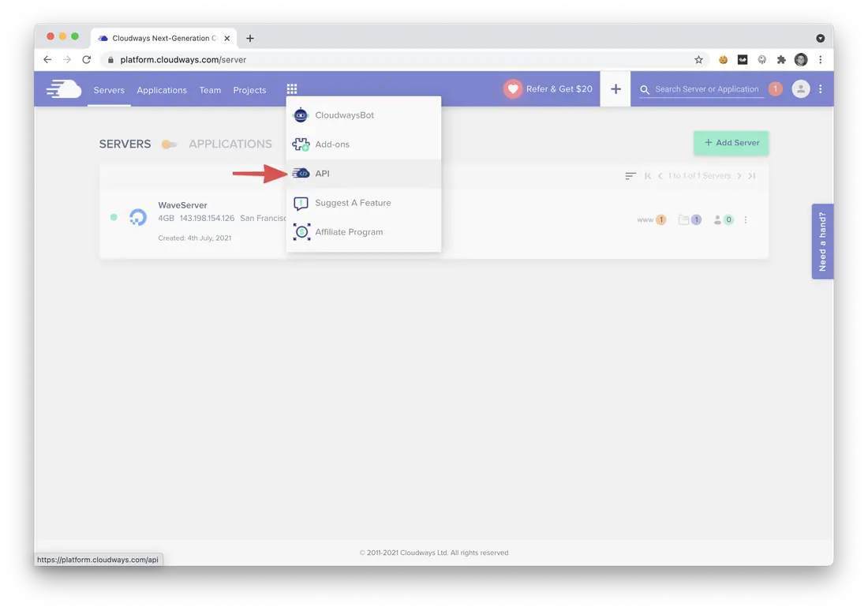Open the extensions puzzle icon
The image size is (868, 611).
pos(781,60)
